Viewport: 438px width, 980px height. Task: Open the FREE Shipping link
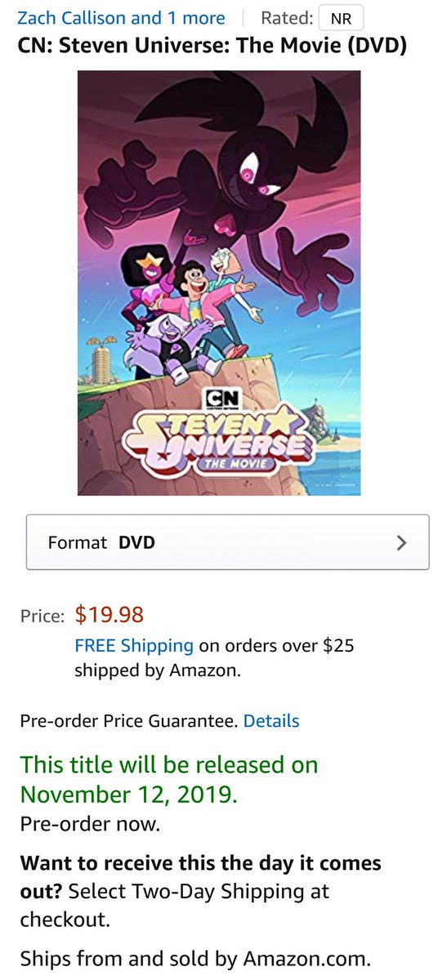pyautogui.click(x=134, y=645)
